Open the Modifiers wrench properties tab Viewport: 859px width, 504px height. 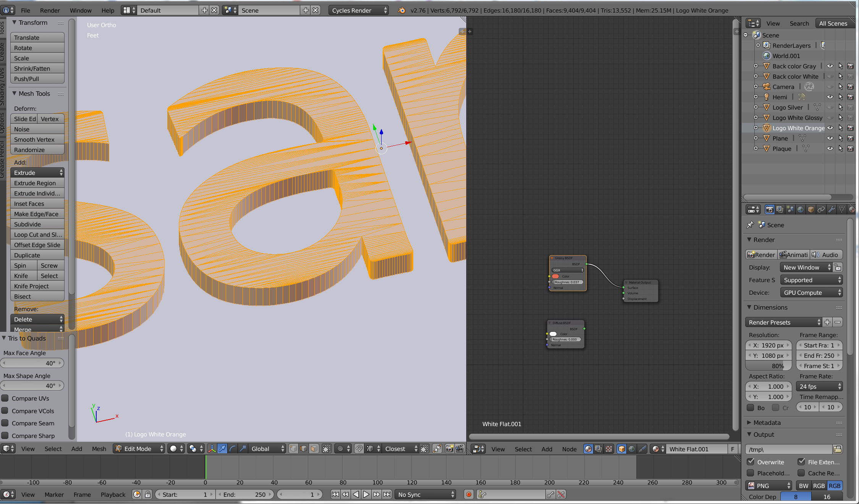point(831,210)
